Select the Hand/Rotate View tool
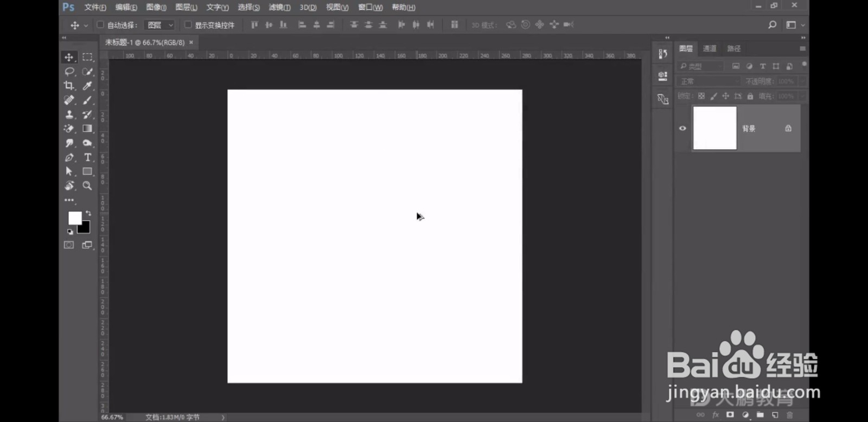This screenshot has height=422, width=868. (x=69, y=186)
